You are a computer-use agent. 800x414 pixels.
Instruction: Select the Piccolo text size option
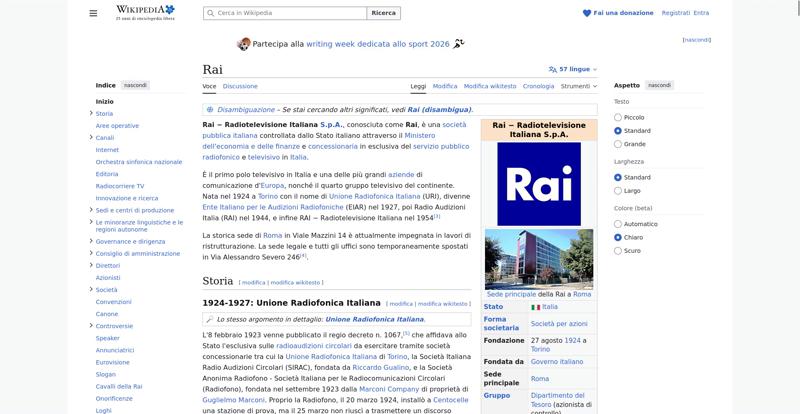pos(618,117)
